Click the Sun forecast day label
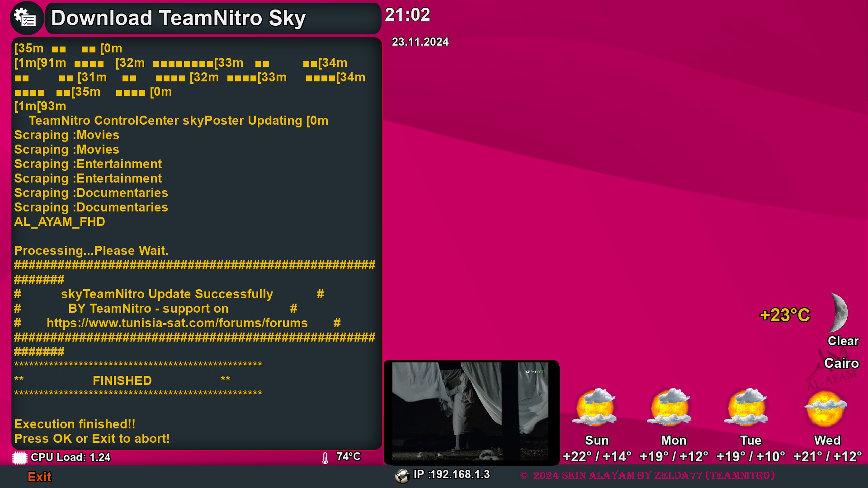The height and width of the screenshot is (488, 868). pyautogui.click(x=597, y=441)
